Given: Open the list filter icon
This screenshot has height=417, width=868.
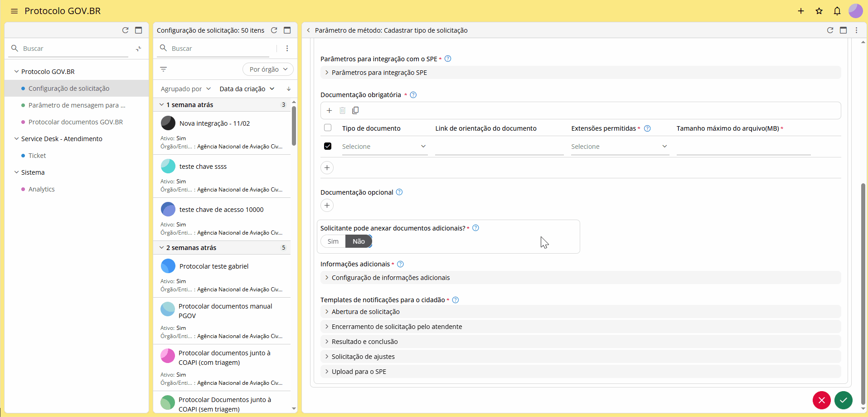Looking at the screenshot, I should (x=164, y=69).
